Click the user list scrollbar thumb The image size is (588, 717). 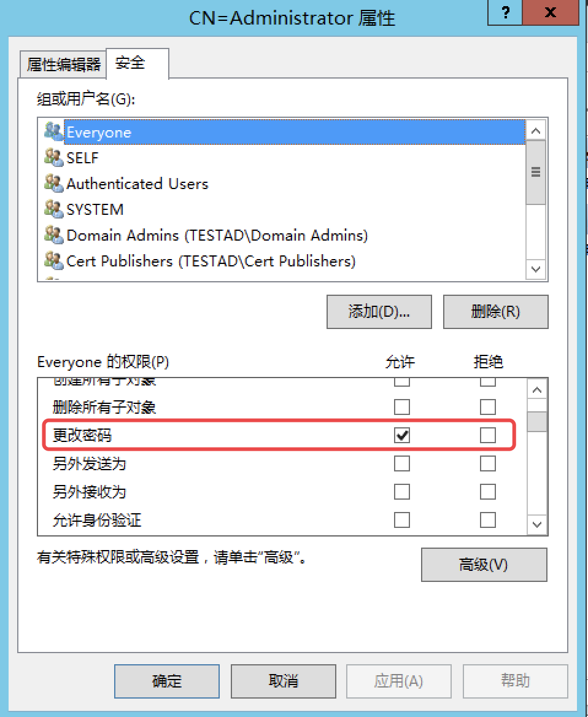click(x=536, y=172)
